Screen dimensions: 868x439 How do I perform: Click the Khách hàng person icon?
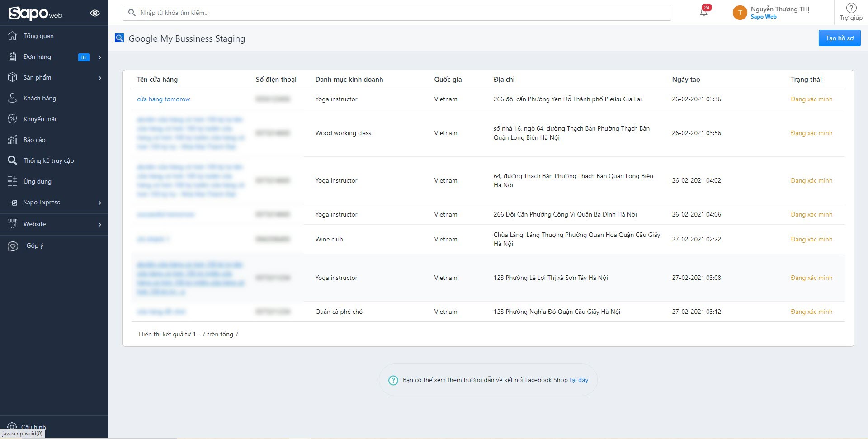(13, 98)
